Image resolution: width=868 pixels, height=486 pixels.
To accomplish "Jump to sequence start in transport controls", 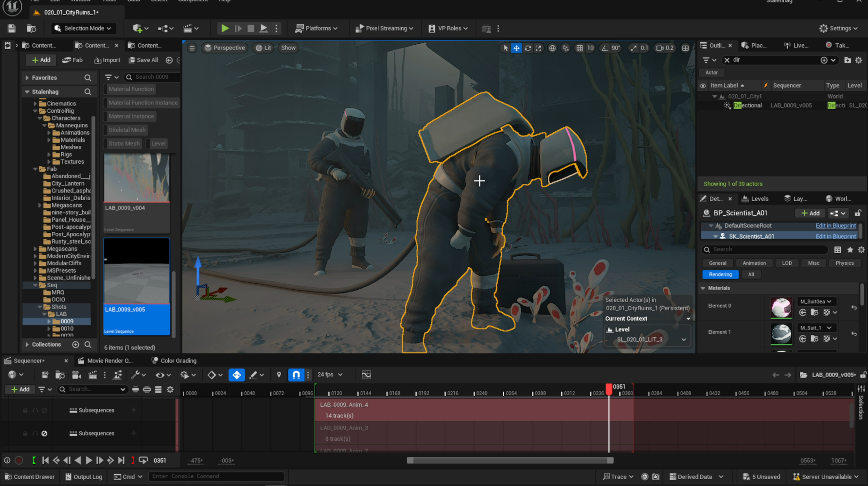I will (45, 460).
